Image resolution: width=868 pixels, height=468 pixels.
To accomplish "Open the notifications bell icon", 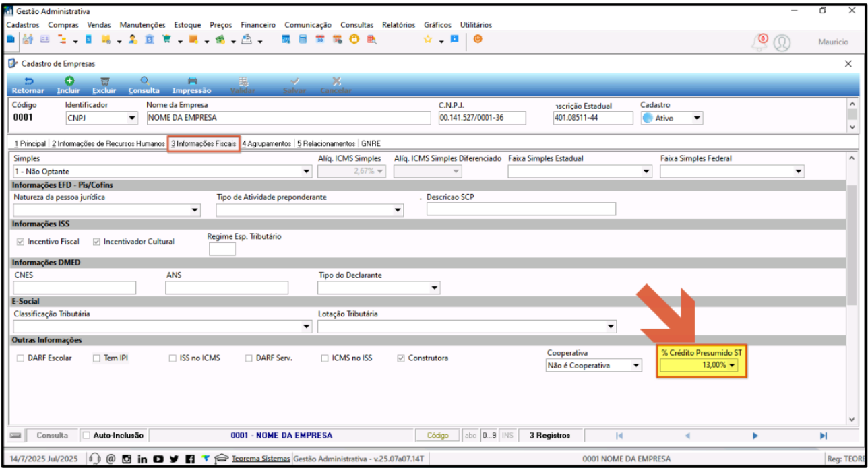I will click(x=760, y=42).
